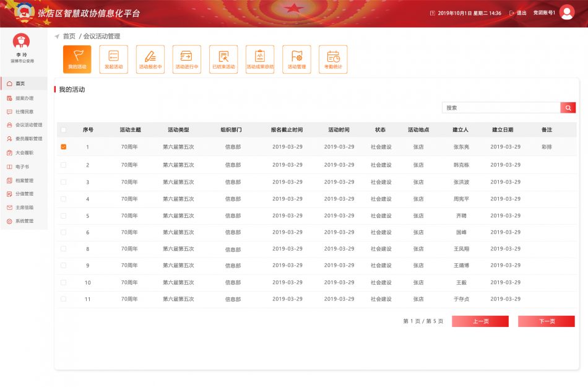Select the 活动报名中 registration icon
This screenshot has height=387, width=588.
pos(149,59)
